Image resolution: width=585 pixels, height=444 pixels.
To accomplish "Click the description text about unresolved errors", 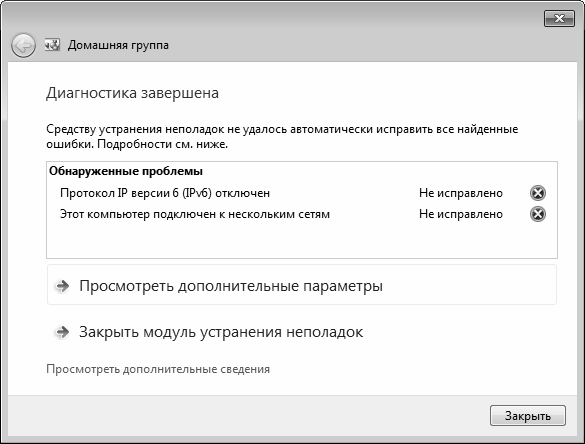I will 282,137.
